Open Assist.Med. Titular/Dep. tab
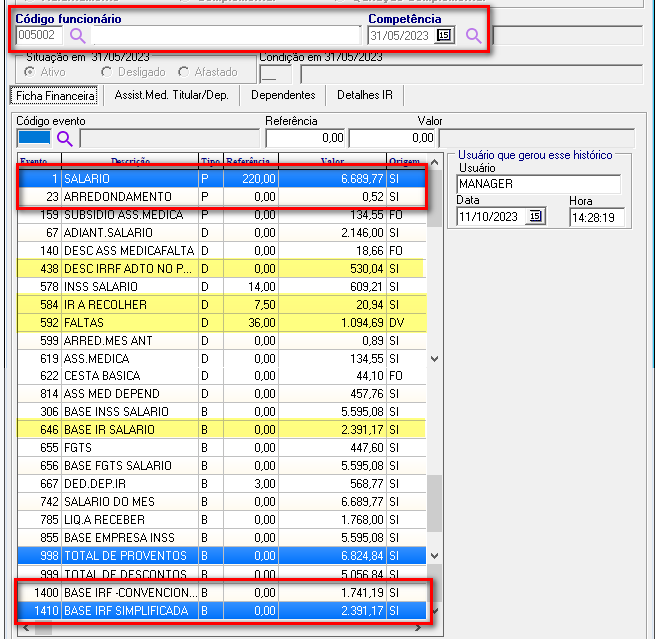The height and width of the screenshot is (639, 655). pos(171,95)
